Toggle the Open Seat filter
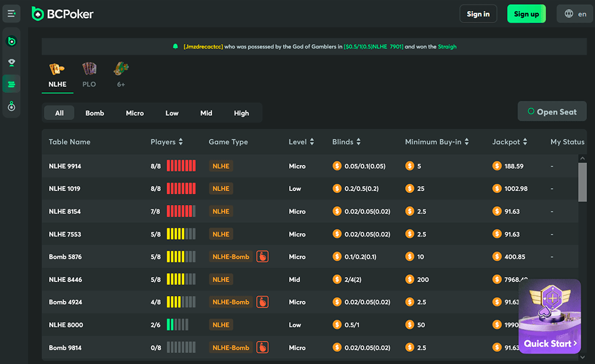The image size is (595, 364). point(552,112)
